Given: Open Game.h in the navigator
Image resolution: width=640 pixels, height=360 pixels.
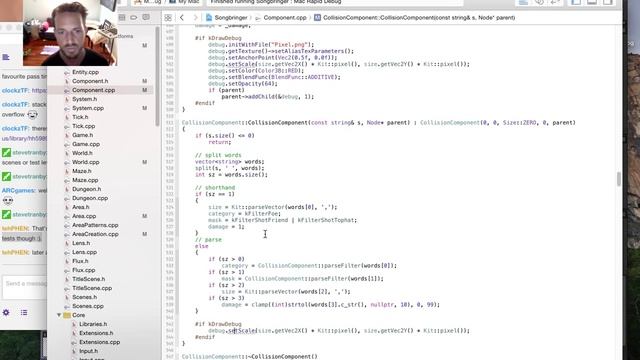Looking at the screenshot, I should (x=82, y=135).
